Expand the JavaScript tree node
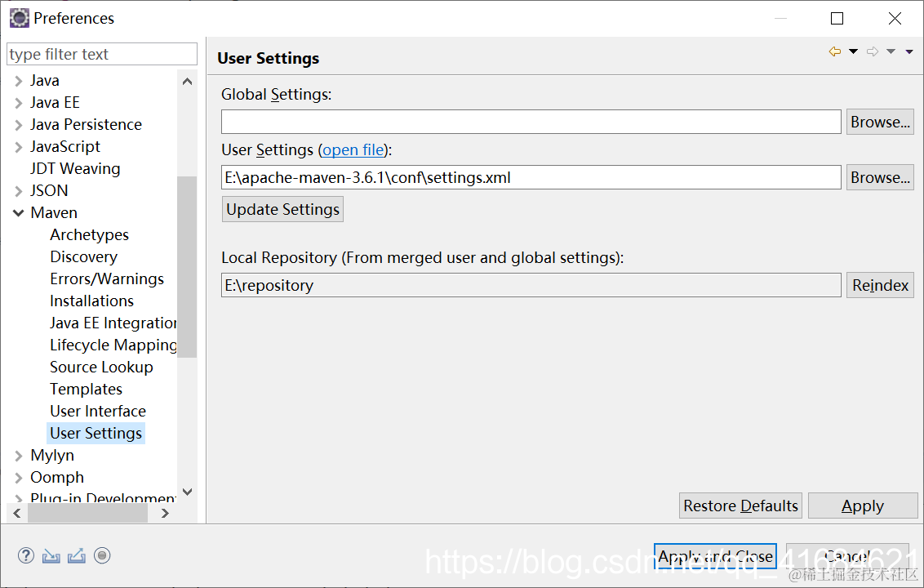924x588 pixels. pyautogui.click(x=18, y=147)
